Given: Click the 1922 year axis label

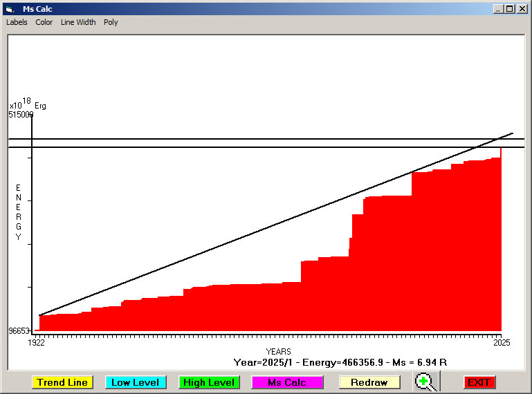Looking at the screenshot, I should click(36, 342).
